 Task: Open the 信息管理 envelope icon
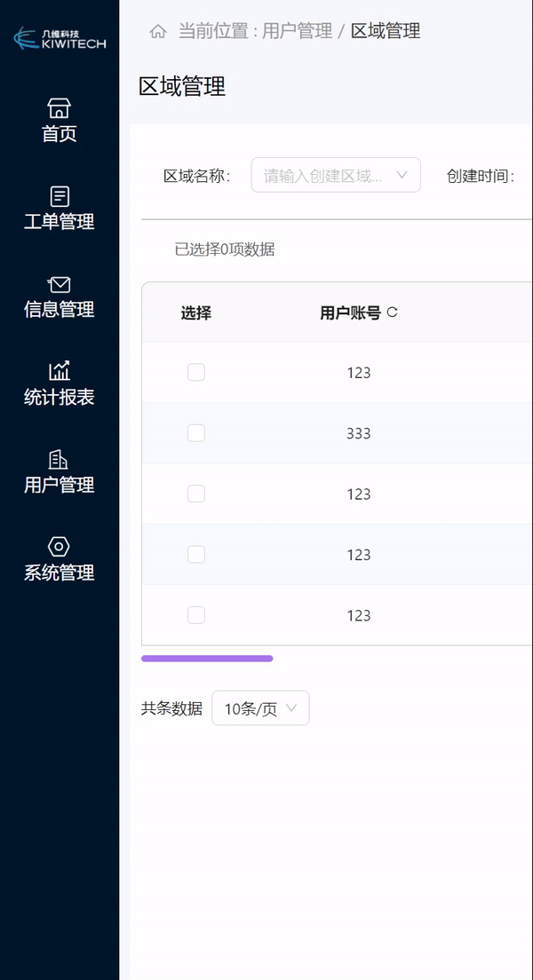click(x=59, y=284)
